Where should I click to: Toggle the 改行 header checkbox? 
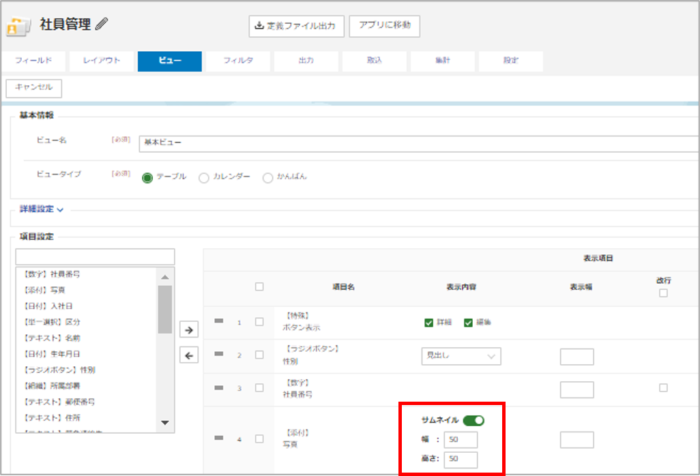[x=663, y=293]
